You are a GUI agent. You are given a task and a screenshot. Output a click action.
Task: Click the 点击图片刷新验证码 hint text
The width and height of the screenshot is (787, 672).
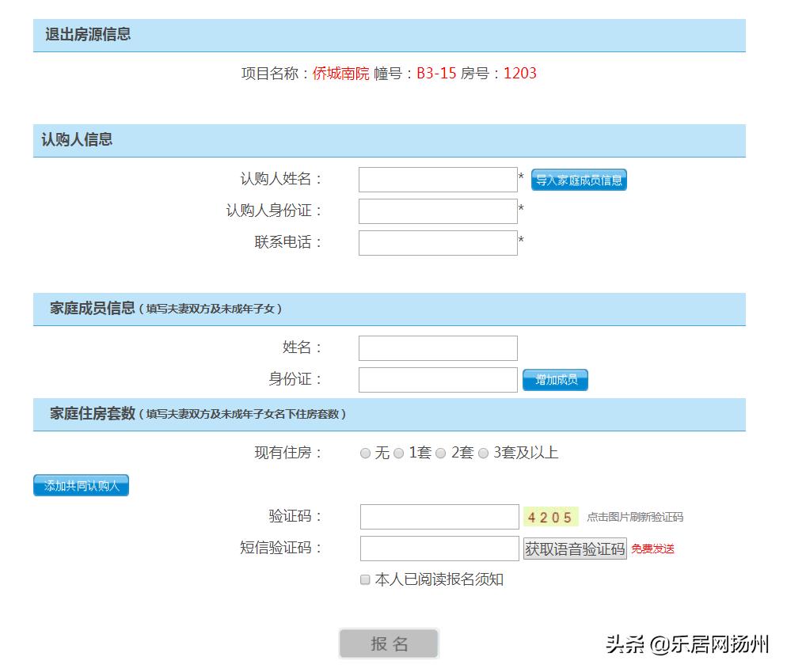pyautogui.click(x=635, y=517)
